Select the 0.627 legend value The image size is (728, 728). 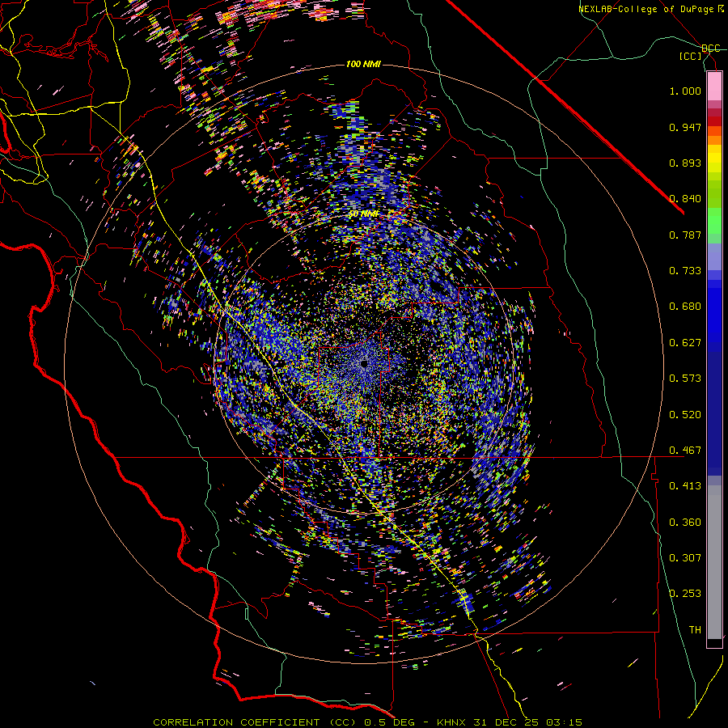[x=685, y=343]
